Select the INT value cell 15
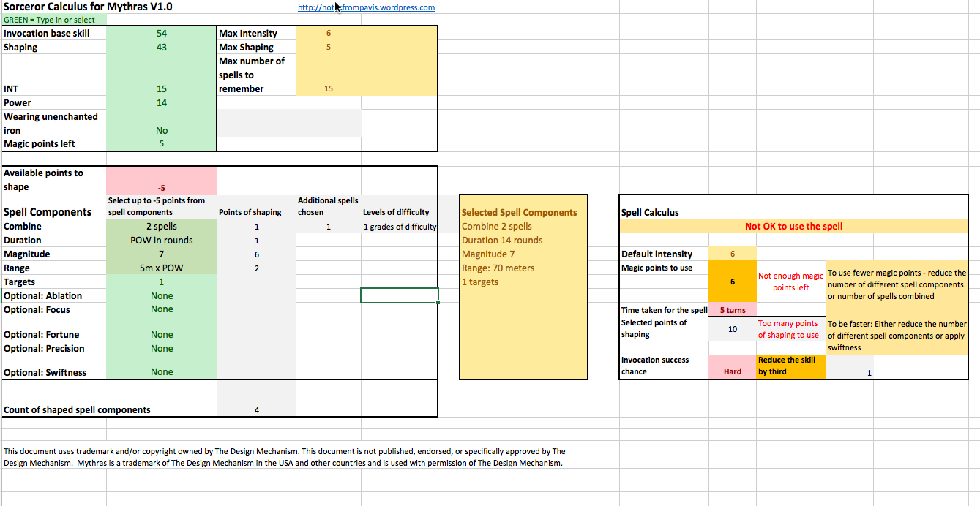 162,89
